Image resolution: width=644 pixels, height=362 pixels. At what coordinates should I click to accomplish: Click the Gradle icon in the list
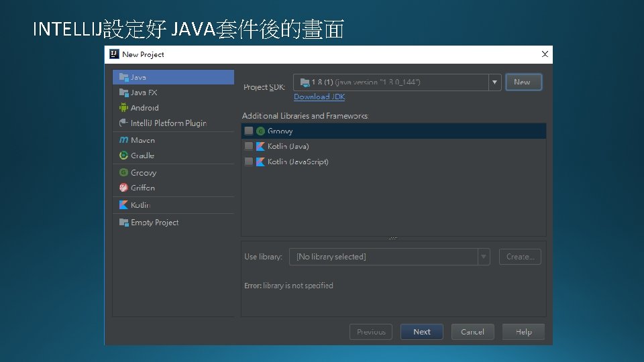[123, 155]
